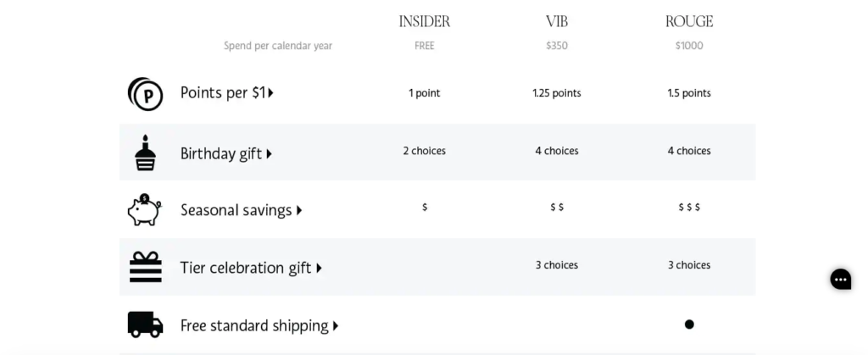Click VIB 4 choices birthday value
Screen dimensions: 868x355
click(557, 151)
